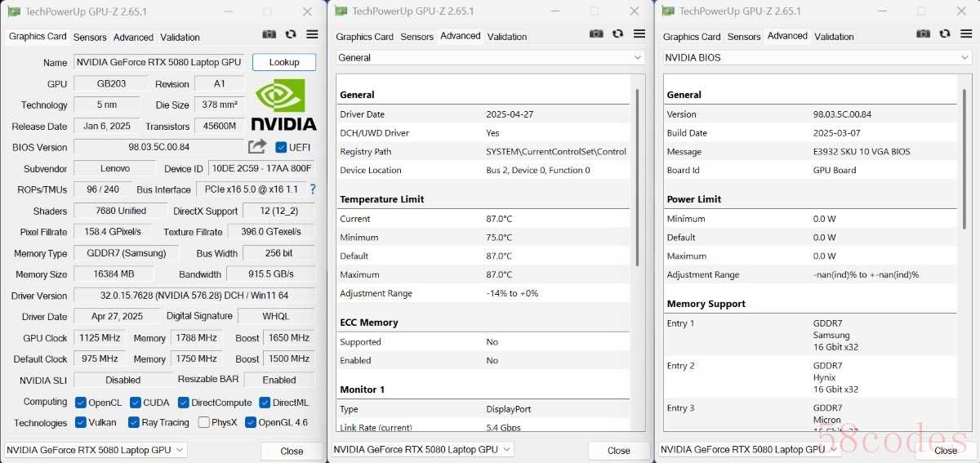Select Validation tab in middle window
980x463 pixels.
(507, 37)
